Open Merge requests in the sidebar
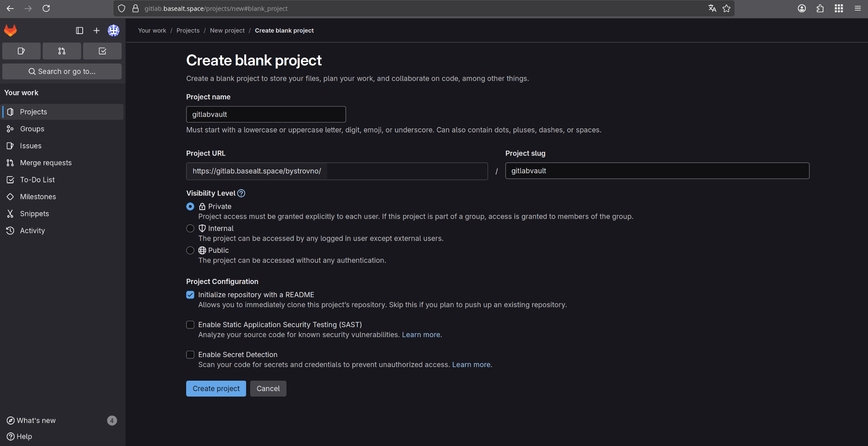Viewport: 868px width, 446px height. 63,163
